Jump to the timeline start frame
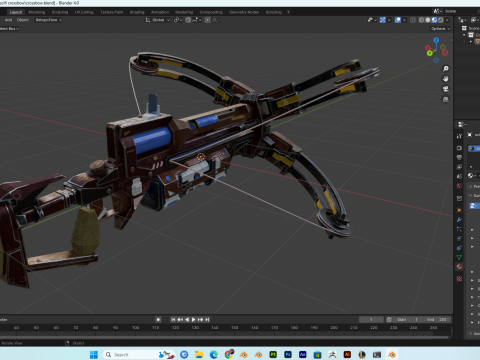Image resolution: width=480 pixels, height=360 pixels. pyautogui.click(x=173, y=319)
